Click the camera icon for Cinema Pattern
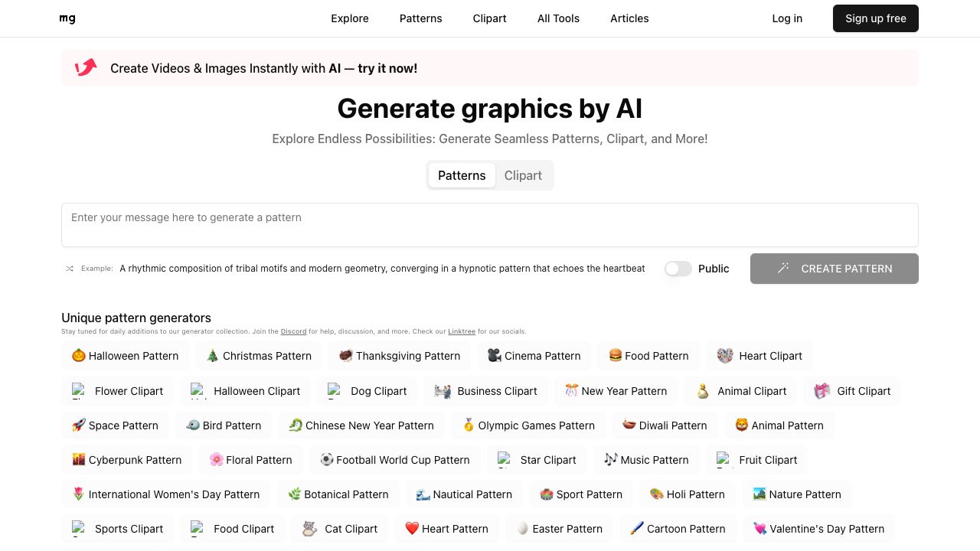This screenshot has height=551, width=980. click(494, 356)
